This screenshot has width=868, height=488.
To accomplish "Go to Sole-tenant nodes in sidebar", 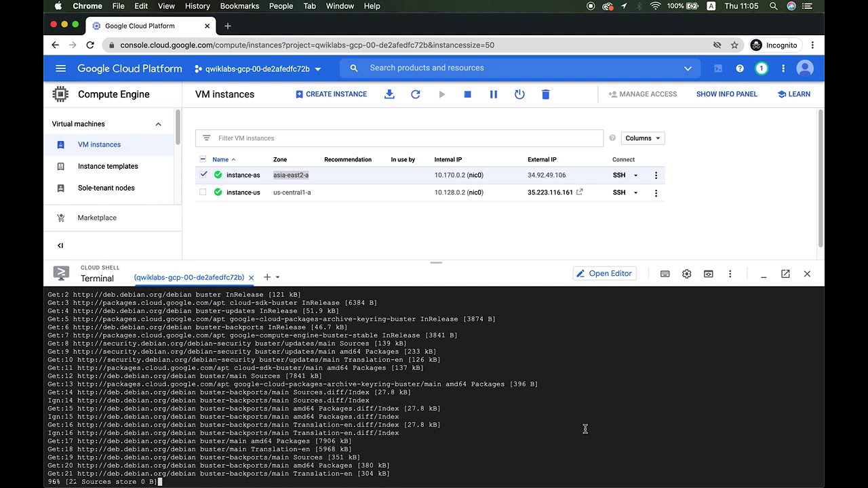I will pos(106,188).
